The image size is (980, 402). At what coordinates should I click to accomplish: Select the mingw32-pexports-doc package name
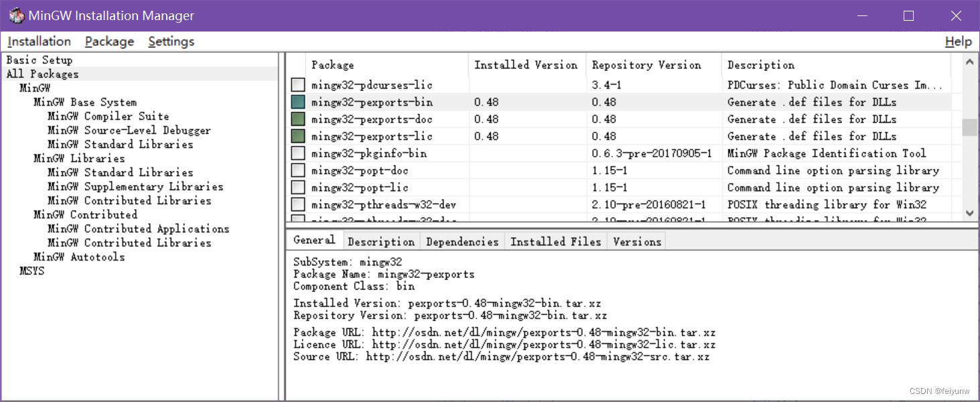(x=372, y=119)
